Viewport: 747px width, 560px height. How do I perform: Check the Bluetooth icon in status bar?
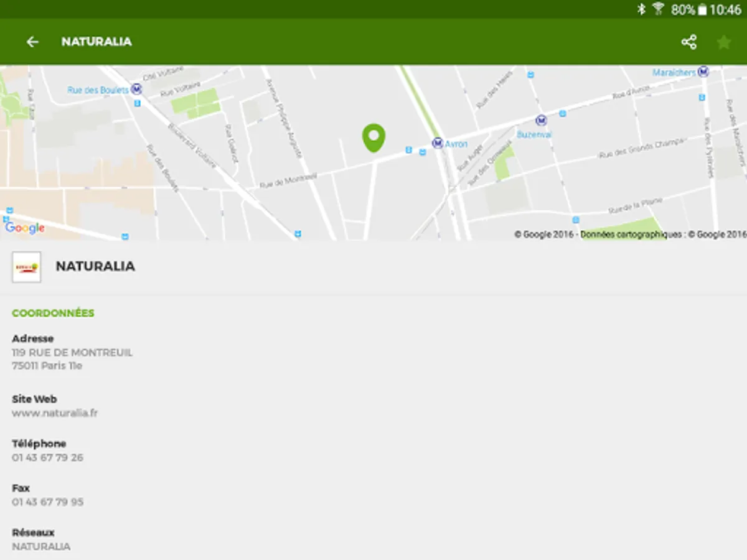[x=641, y=9]
